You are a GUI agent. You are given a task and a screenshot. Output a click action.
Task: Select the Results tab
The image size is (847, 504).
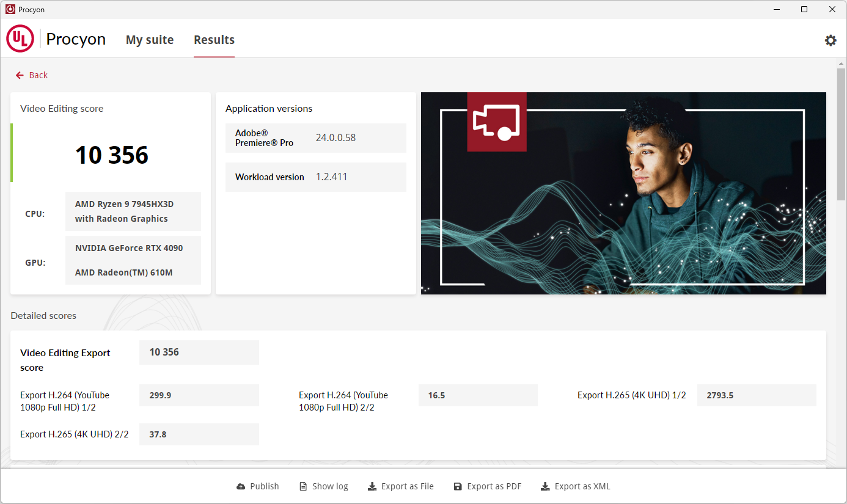(214, 40)
